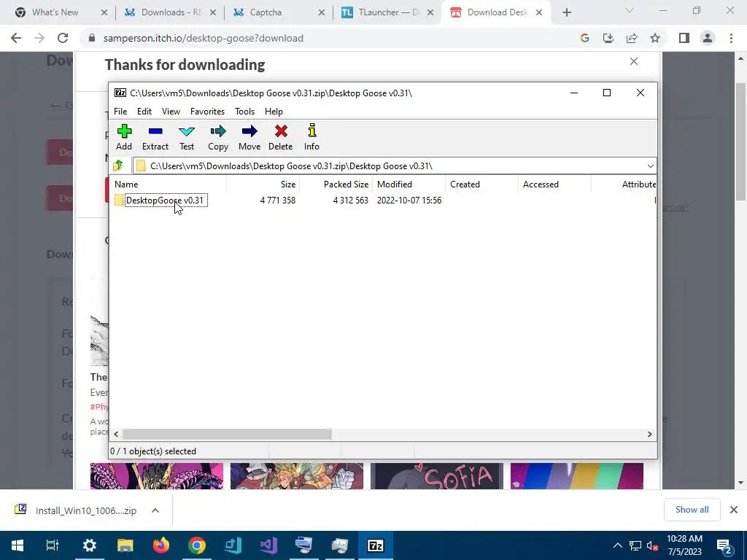Screen dimensions: 747x560
Task: Close the Thanks for downloading dialog
Action: pyautogui.click(x=634, y=61)
